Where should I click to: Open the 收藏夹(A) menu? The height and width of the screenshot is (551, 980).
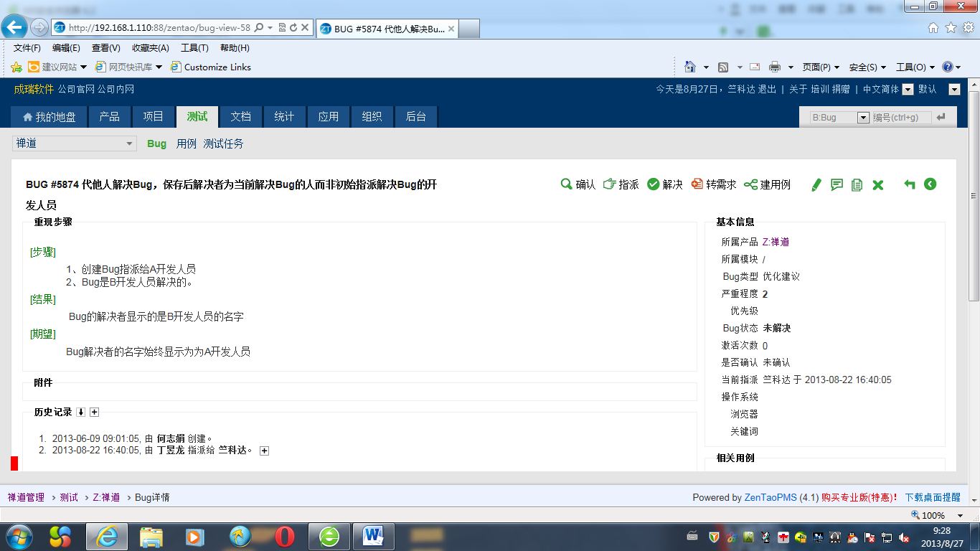click(x=151, y=48)
